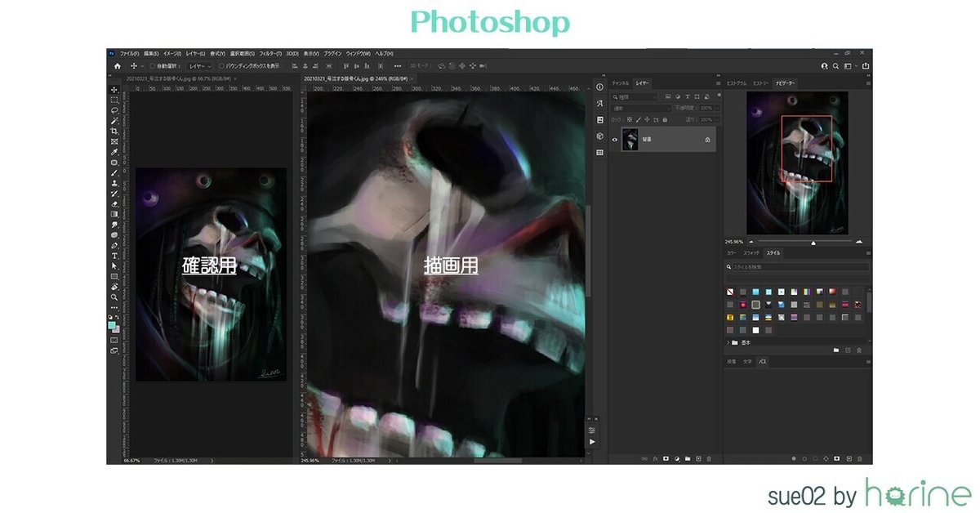Click the more options ellipsis in options bar
The height and width of the screenshot is (513, 980).
click(398, 66)
